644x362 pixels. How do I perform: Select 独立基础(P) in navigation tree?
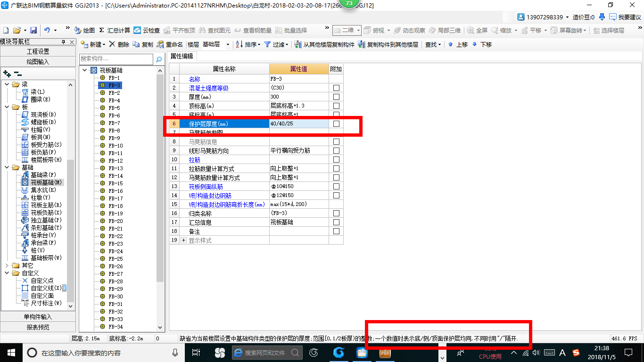(x=42, y=220)
